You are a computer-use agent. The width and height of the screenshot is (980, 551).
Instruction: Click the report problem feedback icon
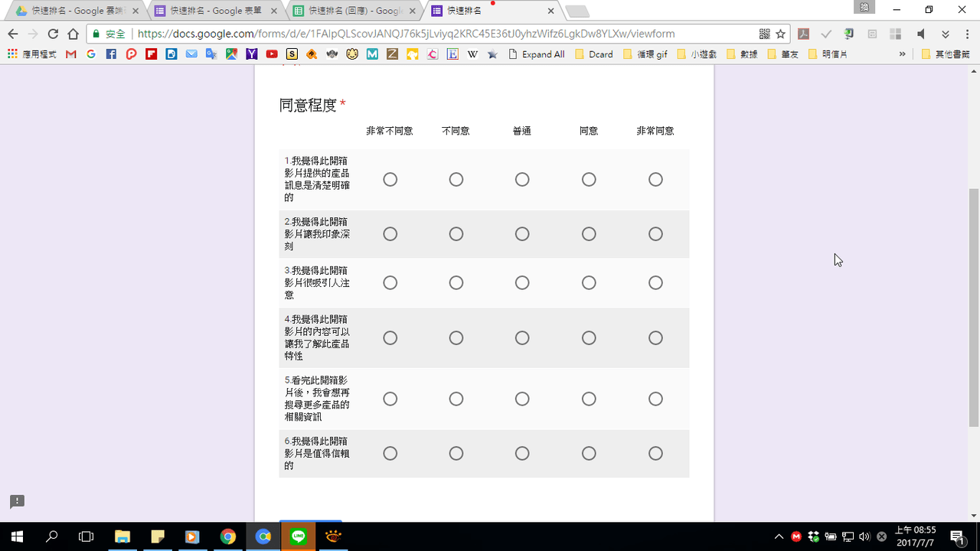[17, 502]
